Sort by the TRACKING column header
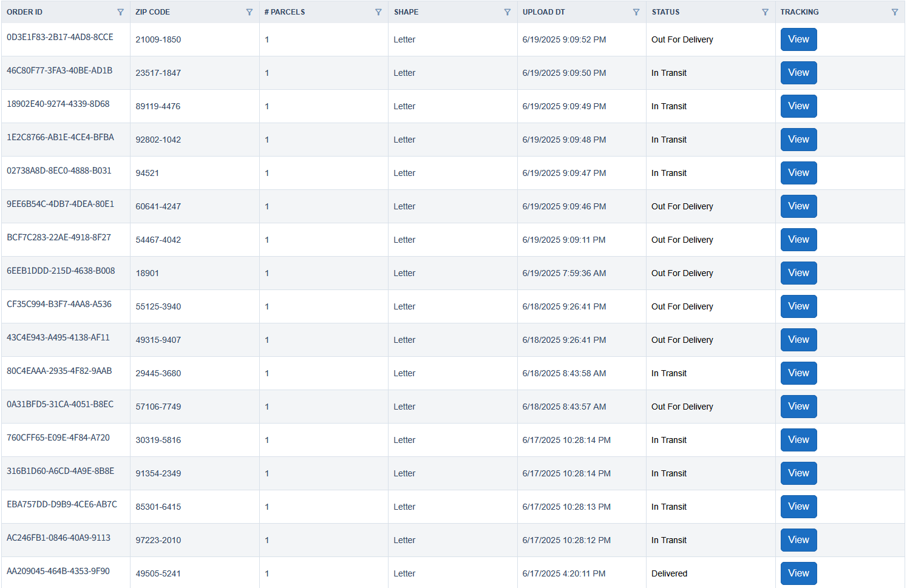This screenshot has width=907, height=588. (x=800, y=12)
